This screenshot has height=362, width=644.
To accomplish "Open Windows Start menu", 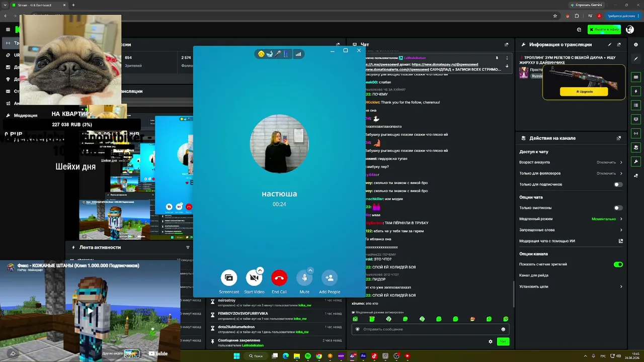I will click(236, 356).
